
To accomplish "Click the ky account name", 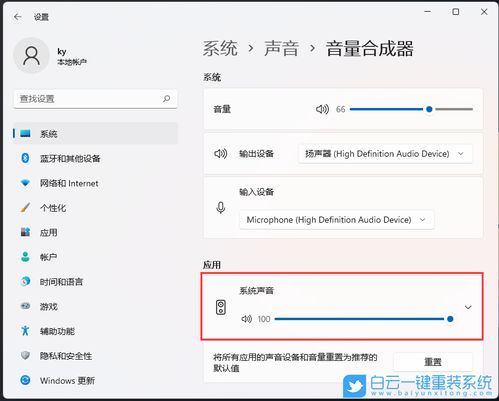I will coord(62,51).
